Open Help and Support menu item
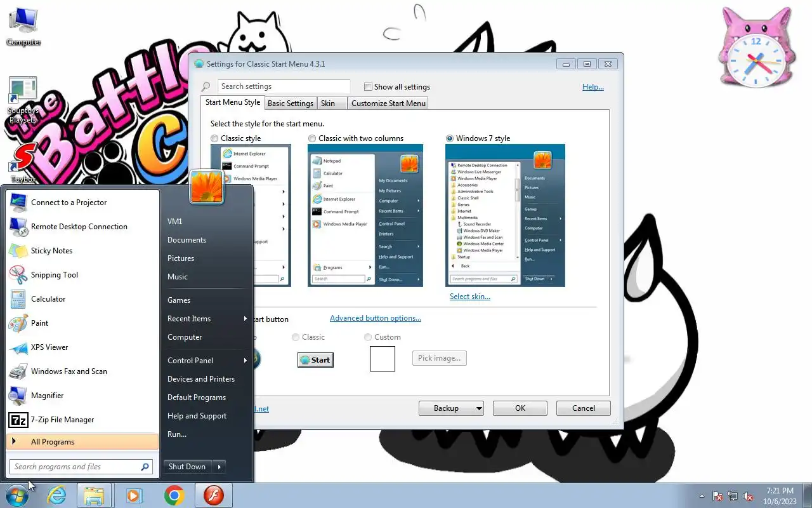Screen dimensions: 812x508 coord(197,416)
